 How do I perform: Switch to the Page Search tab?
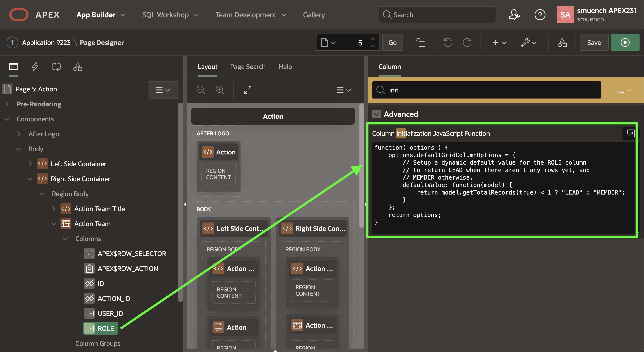(x=248, y=67)
